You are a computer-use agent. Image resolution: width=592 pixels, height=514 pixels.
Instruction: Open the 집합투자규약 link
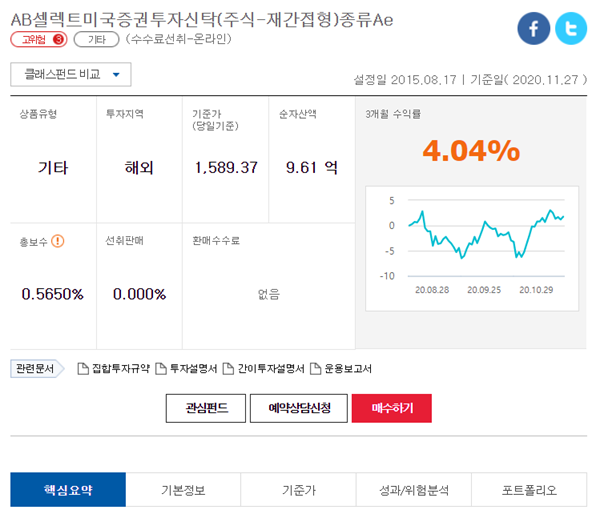click(121, 369)
